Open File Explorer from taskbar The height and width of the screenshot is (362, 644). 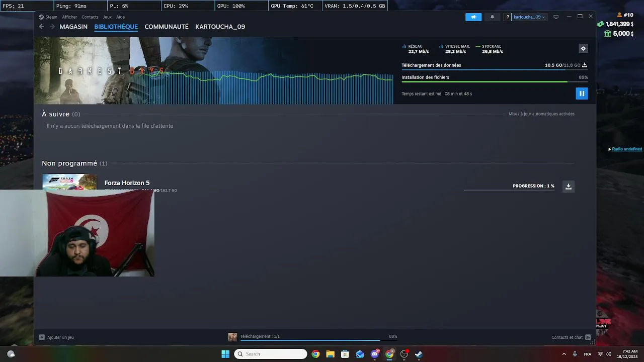tap(330, 354)
